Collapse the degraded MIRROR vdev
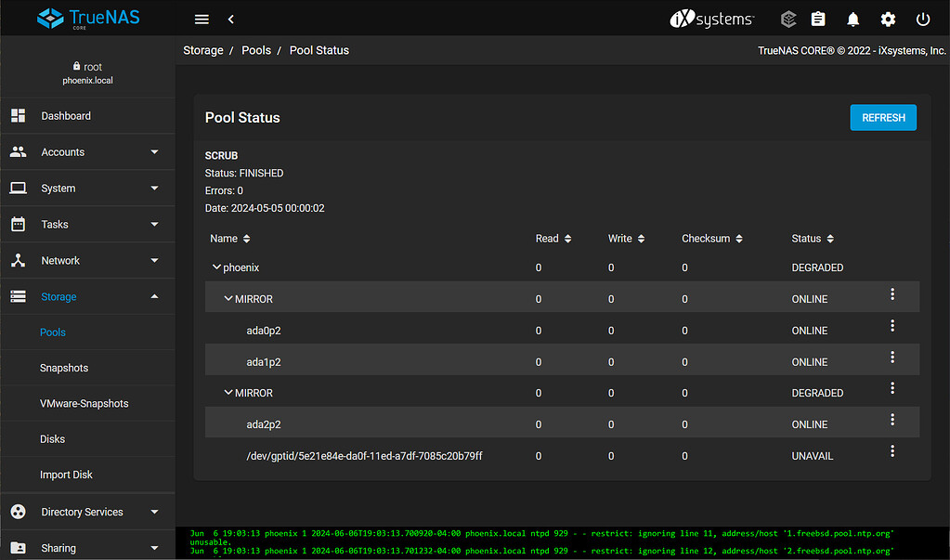The width and height of the screenshot is (950, 560). [x=228, y=393]
